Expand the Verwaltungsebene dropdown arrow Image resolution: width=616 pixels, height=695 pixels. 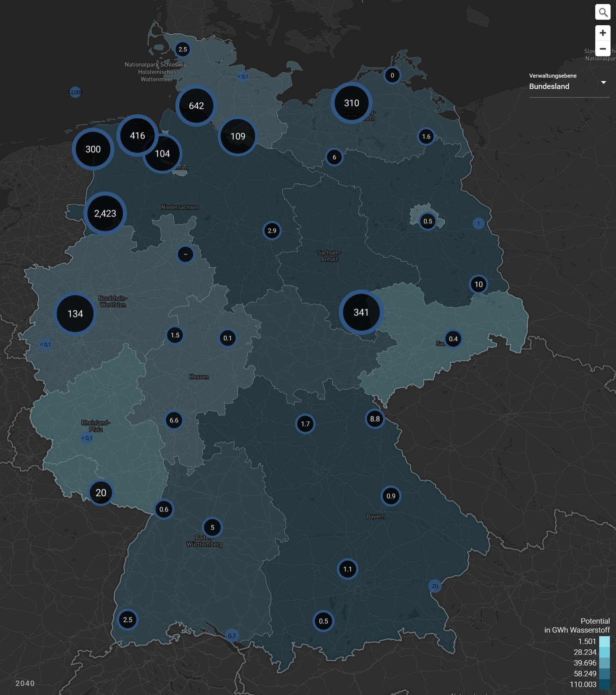(x=603, y=83)
